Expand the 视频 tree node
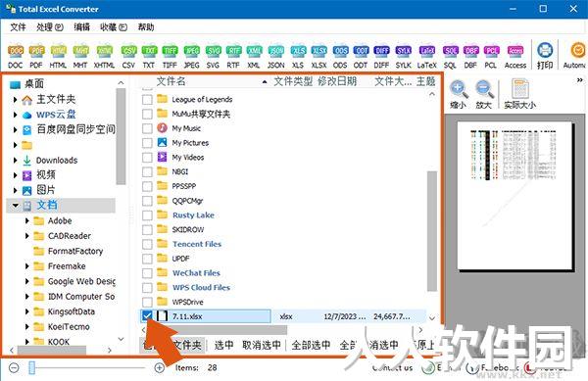Viewport: 588px width, 381px height. click(x=15, y=175)
